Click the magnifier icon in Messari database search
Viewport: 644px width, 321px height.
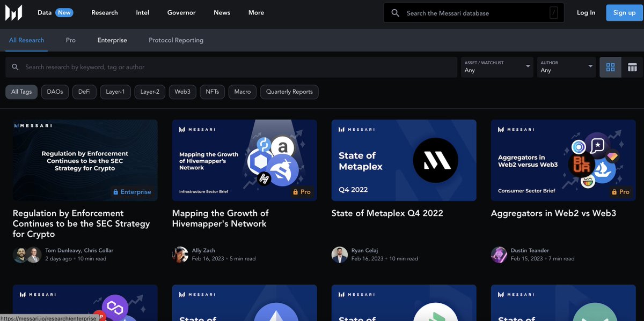point(396,13)
